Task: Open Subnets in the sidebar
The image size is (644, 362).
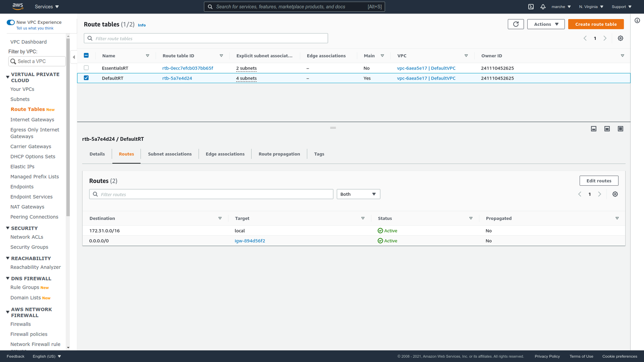Action: point(20,99)
